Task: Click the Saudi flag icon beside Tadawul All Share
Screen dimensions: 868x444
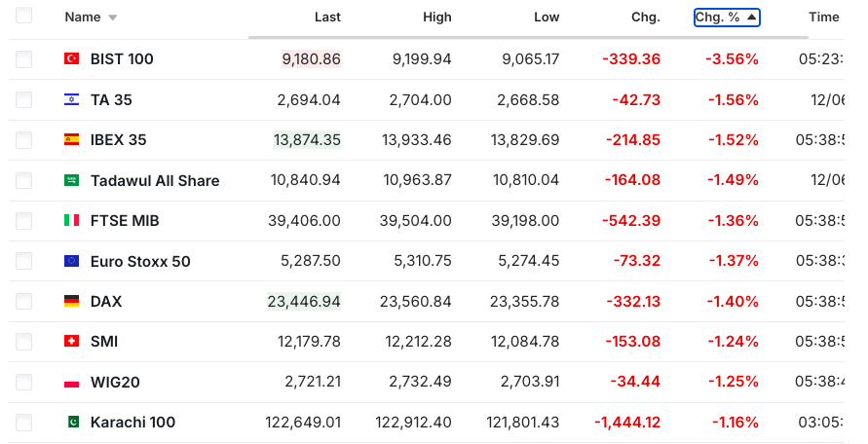Action: point(71,180)
